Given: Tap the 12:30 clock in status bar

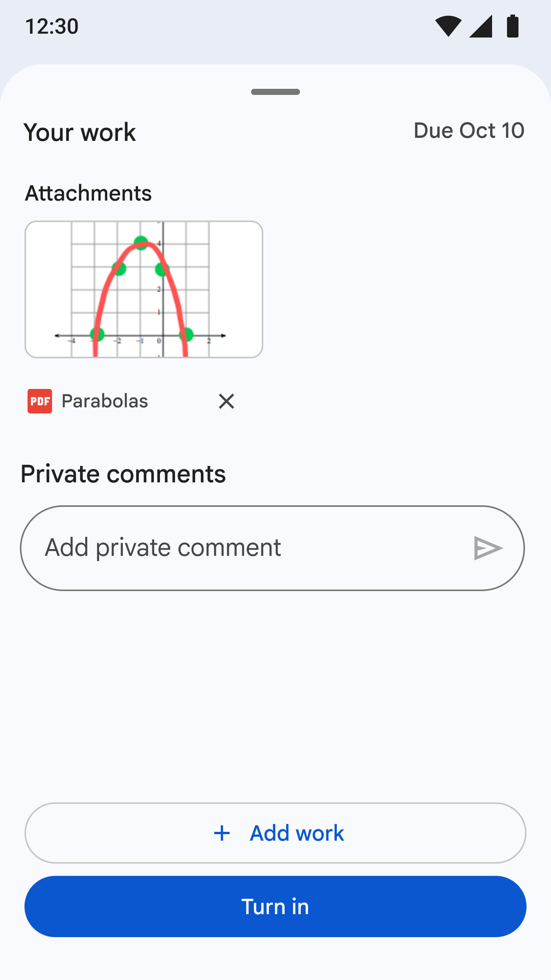Looking at the screenshot, I should tap(52, 26).
